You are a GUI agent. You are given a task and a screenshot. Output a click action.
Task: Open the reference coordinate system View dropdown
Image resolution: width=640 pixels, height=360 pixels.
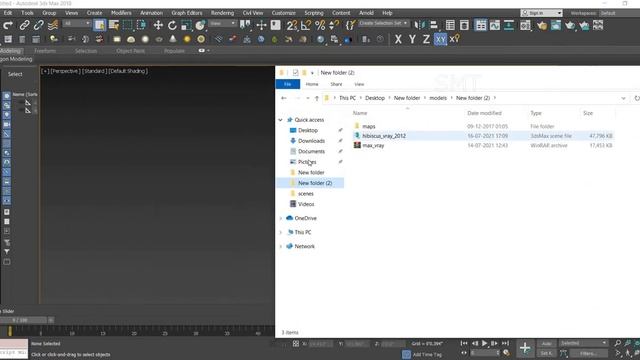tap(222, 24)
